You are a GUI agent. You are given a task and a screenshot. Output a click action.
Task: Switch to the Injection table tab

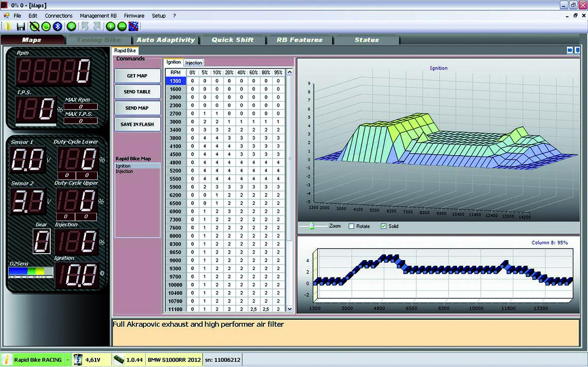pyautogui.click(x=194, y=63)
